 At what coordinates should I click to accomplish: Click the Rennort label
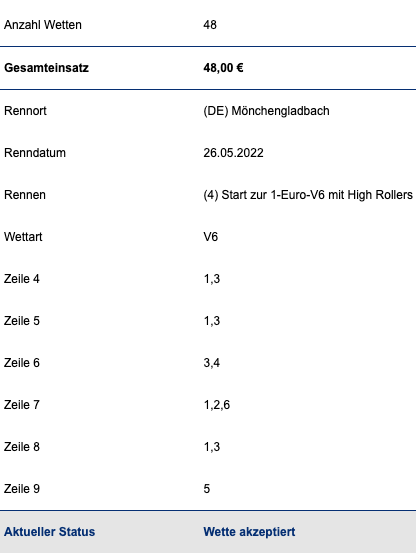(25, 111)
